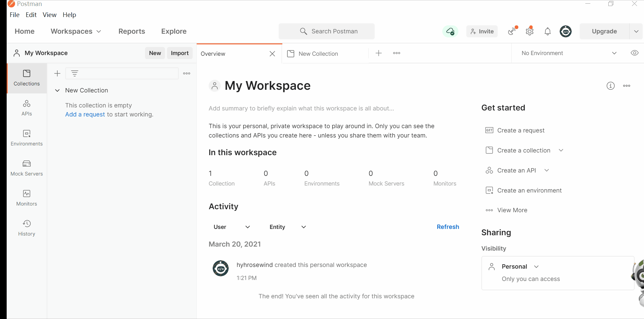Click Create an environment link
644x319 pixels.
pos(529,191)
